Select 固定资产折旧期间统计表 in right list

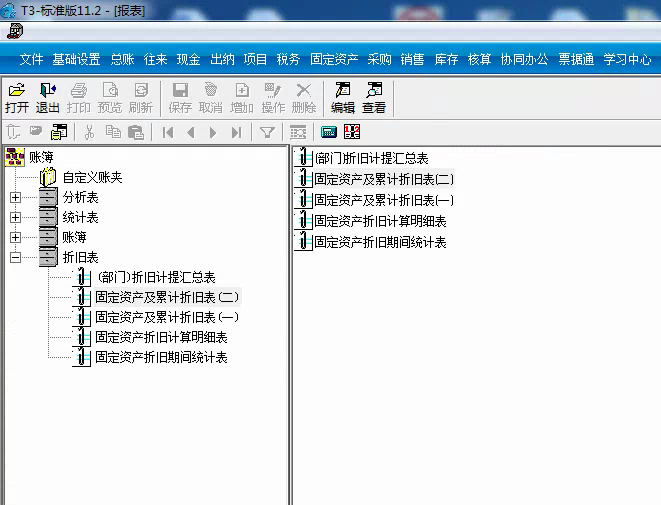[x=380, y=242]
